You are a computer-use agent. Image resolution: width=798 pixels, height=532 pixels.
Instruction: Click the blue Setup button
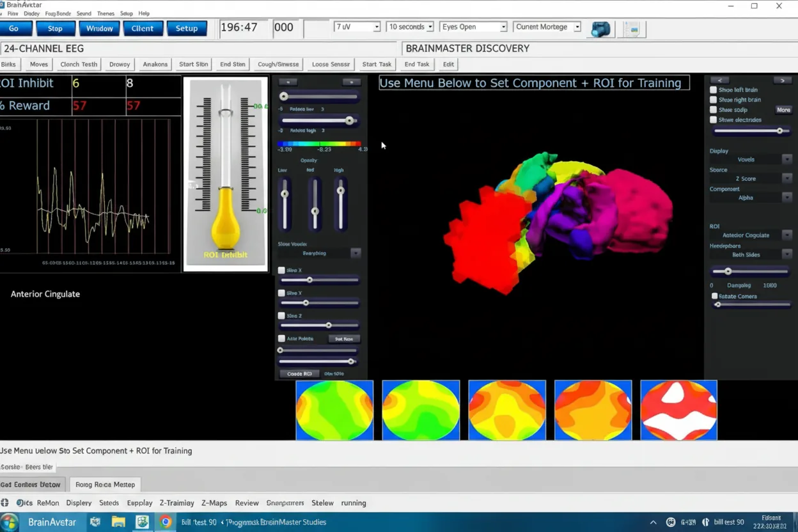coord(187,28)
